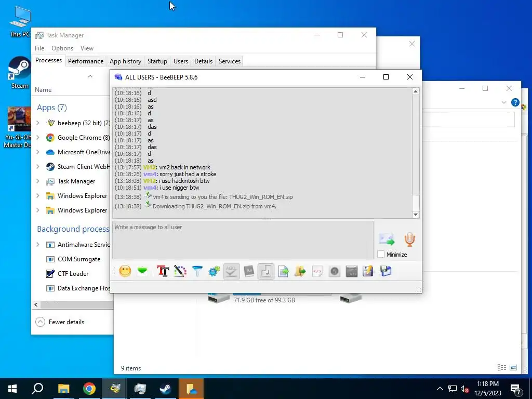Switch to the Services tab

[229, 61]
